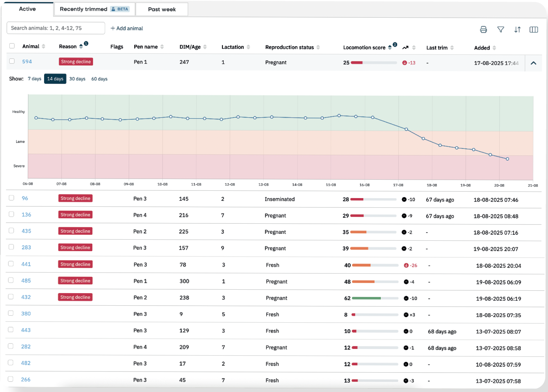Viewport: 548px width, 392px height.
Task: Click the red -26 decline indicator
Action: 410,265
